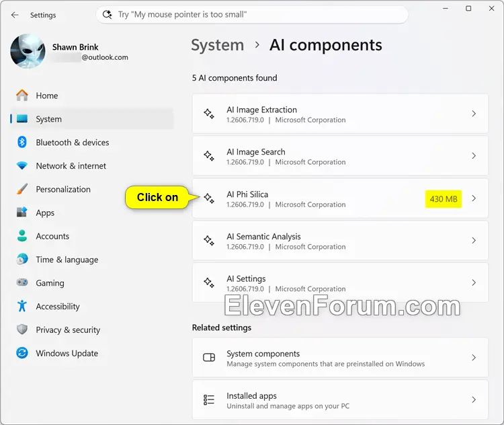Open Installed apps chevron arrow
The width and height of the screenshot is (504, 425).
[x=474, y=399]
